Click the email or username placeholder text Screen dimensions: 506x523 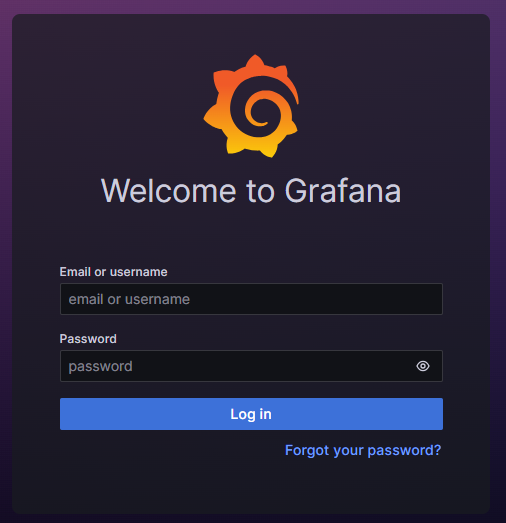click(129, 299)
